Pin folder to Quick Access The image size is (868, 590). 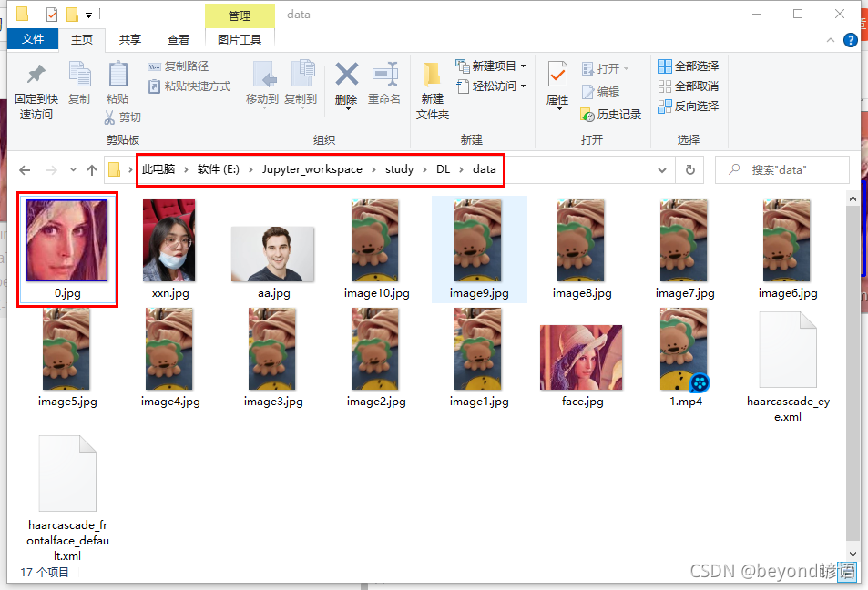36,91
